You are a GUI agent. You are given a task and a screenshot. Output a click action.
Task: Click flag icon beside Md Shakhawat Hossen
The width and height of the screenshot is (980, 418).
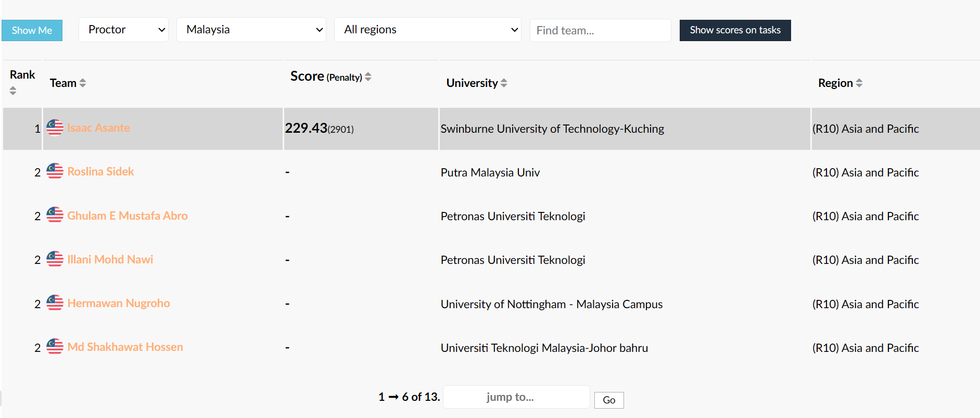[55, 346]
